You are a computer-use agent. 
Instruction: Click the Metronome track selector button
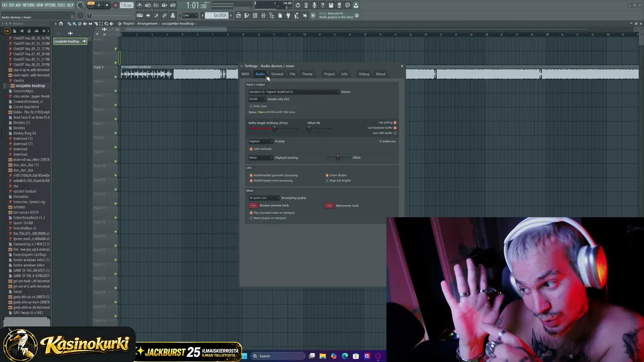(x=330, y=206)
